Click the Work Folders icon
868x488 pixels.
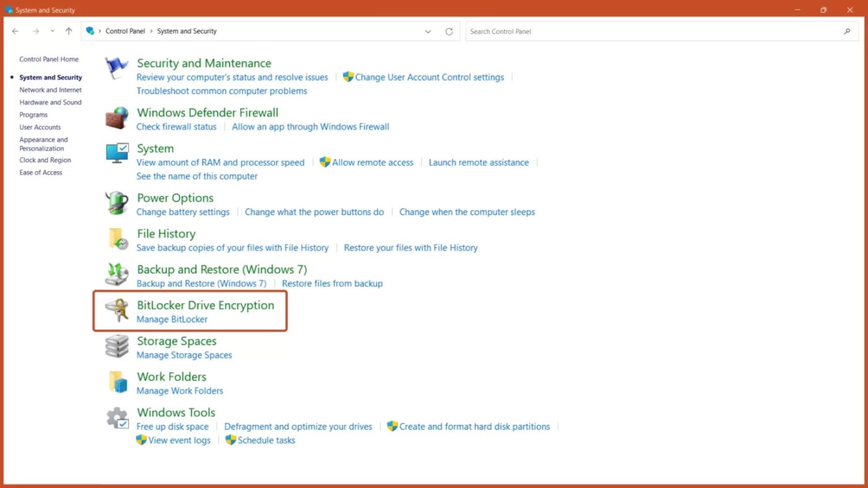tap(118, 382)
